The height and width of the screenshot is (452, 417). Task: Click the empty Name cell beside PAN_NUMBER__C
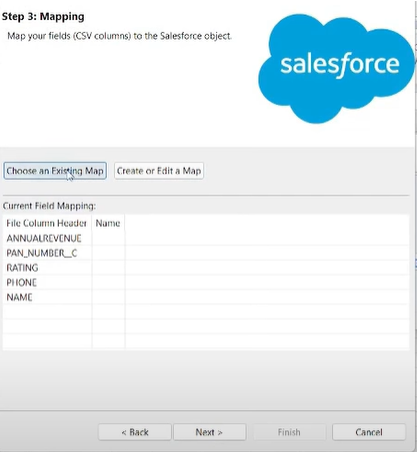(x=108, y=253)
